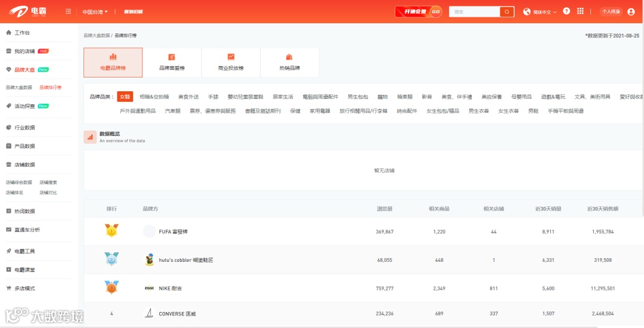This screenshot has width=644, height=328.
Task: Click the 浏览量 column header
Action: pyautogui.click(x=385, y=209)
